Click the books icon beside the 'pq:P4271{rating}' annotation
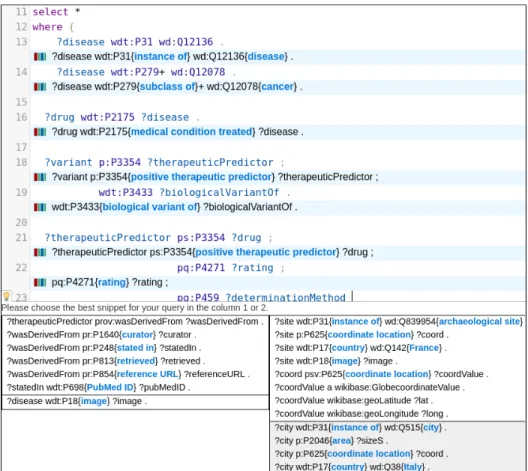Viewport: 528px width, 471px height. tap(40, 282)
